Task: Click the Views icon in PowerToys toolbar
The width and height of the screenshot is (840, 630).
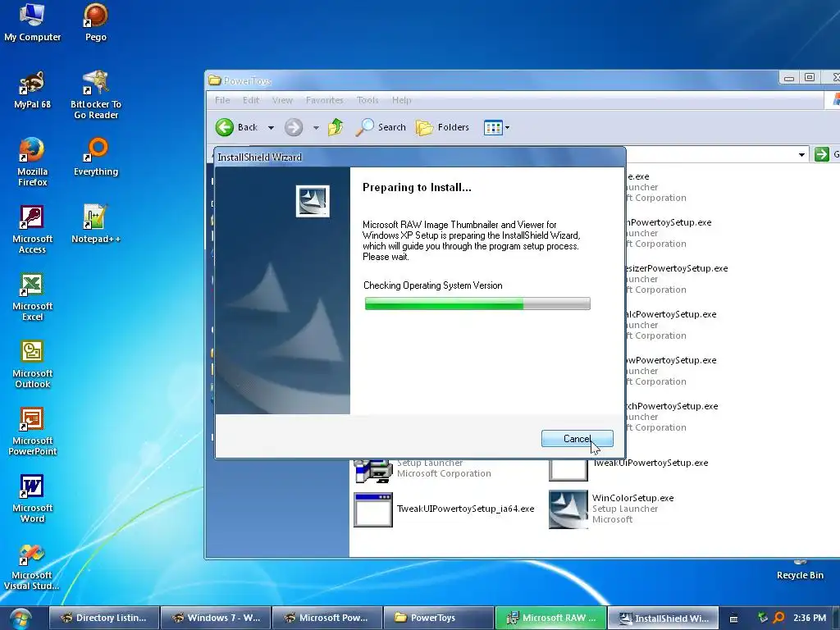Action: pos(492,127)
